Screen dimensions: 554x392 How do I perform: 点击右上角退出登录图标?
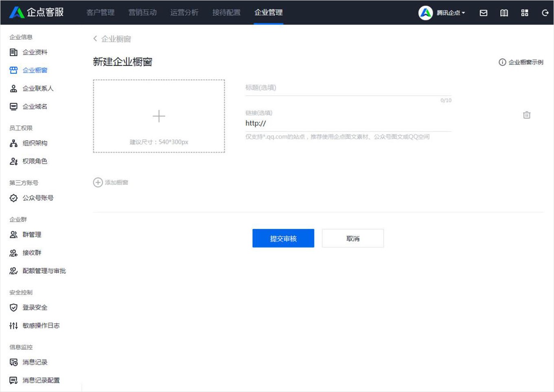pos(545,13)
